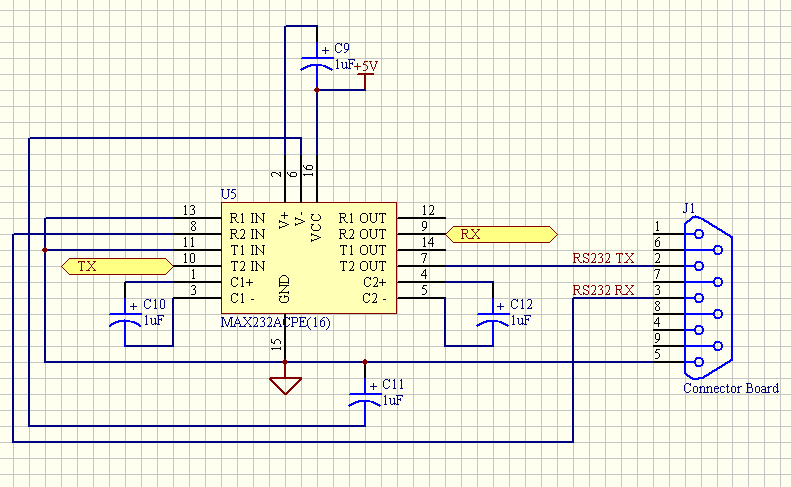Viewport: 791px width, 487px height.
Task: Click the RS232 RX net label
Action: pos(603,291)
